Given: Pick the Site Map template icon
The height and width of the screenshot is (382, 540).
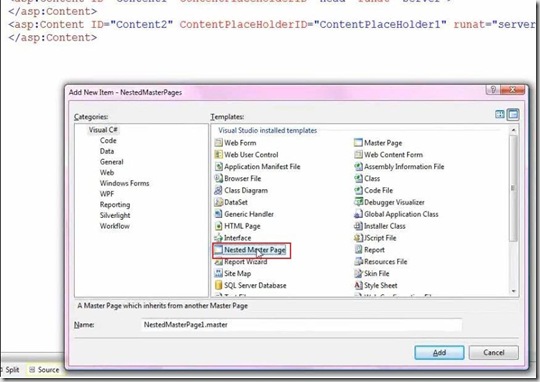Looking at the screenshot, I should (218, 273).
